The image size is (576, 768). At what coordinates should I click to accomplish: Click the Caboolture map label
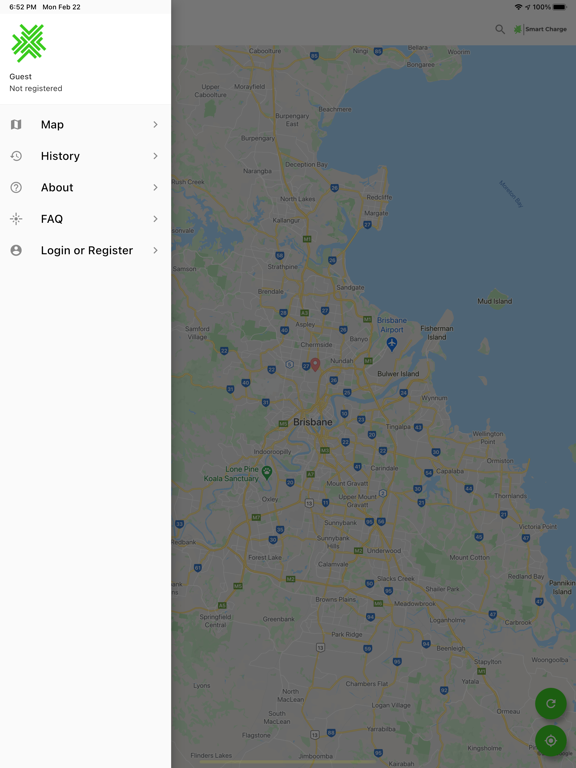point(265,51)
